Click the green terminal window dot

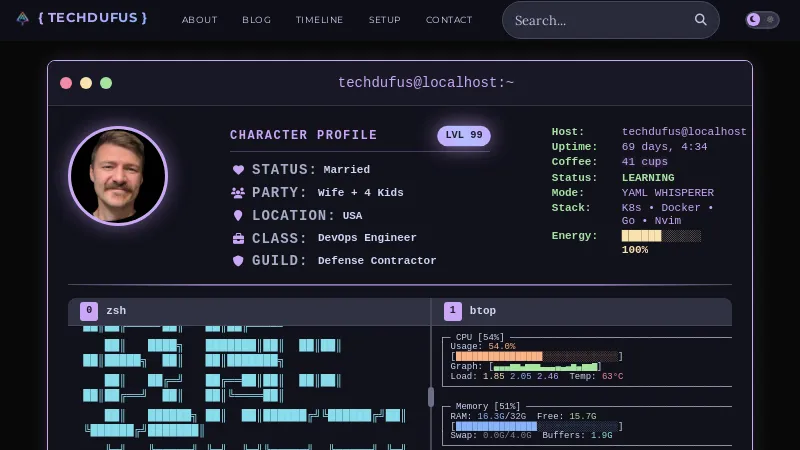point(106,83)
